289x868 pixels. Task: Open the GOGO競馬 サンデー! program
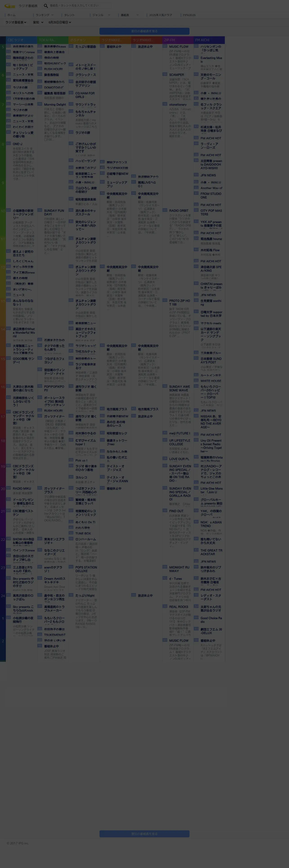24,361
